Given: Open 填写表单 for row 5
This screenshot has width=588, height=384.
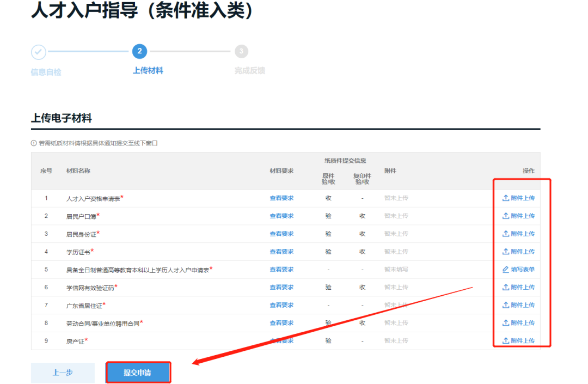Looking at the screenshot, I should (x=518, y=269).
